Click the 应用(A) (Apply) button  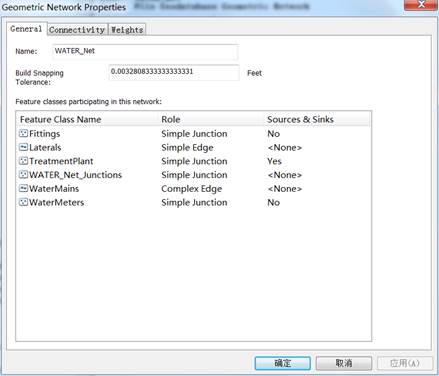405,363
